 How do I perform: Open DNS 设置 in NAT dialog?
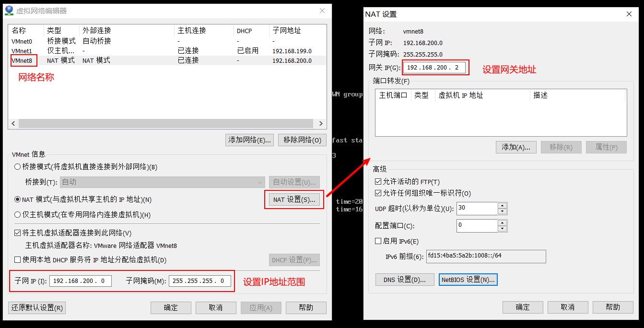coord(405,280)
